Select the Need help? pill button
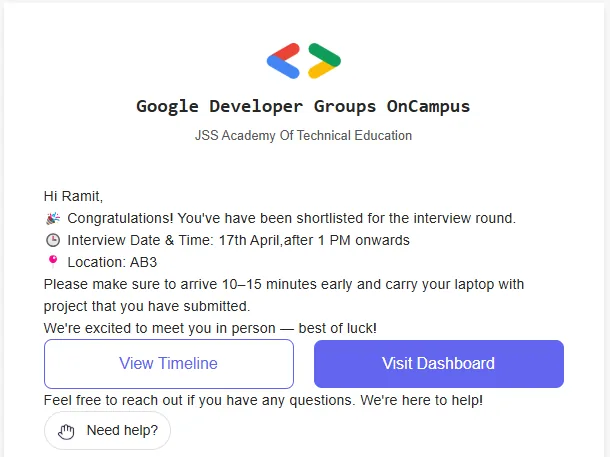 (107, 431)
